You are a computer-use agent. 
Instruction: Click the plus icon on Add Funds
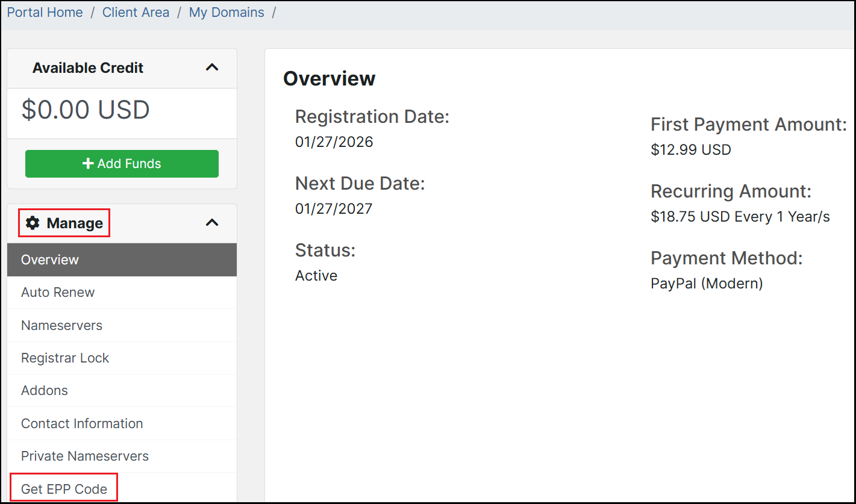[88, 164]
